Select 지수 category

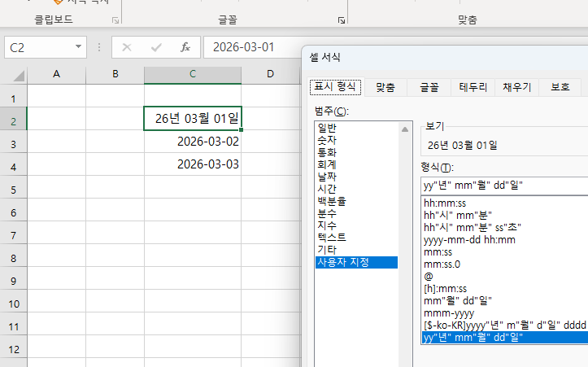[356, 225]
